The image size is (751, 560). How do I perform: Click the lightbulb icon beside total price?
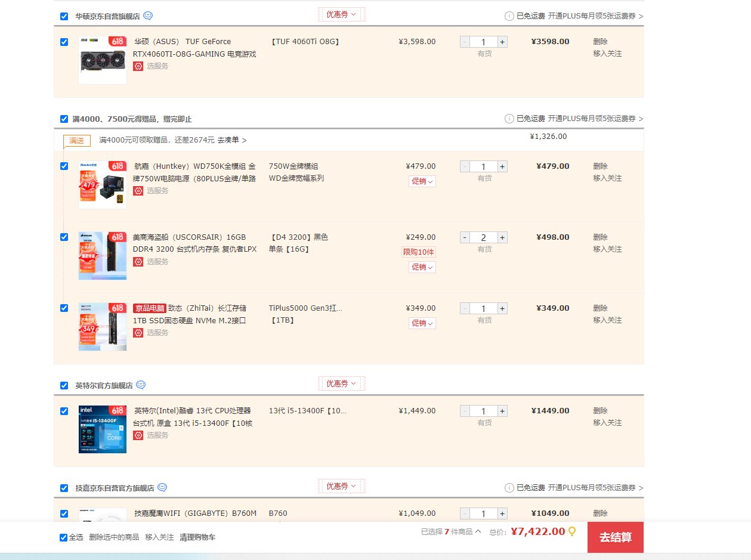point(571,531)
